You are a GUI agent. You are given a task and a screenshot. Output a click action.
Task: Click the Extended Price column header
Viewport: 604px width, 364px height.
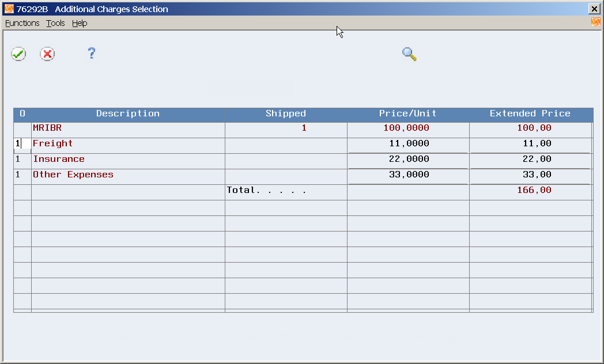point(530,114)
